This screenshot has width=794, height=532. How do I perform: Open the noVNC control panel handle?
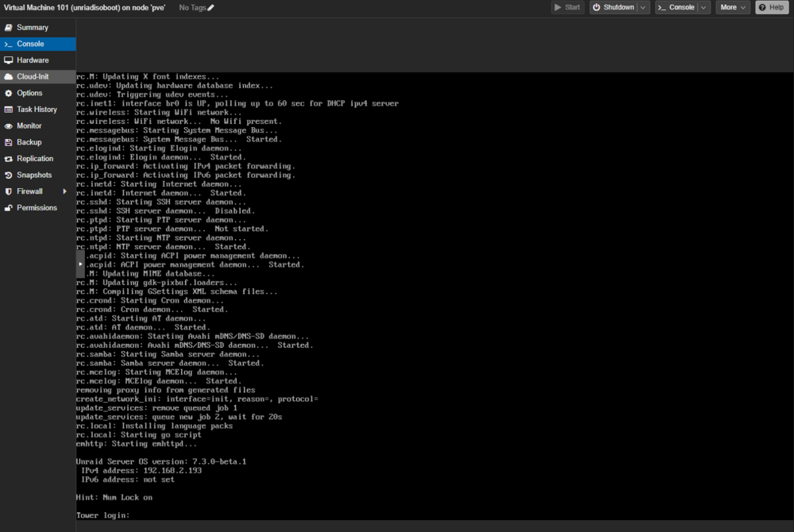click(x=80, y=264)
